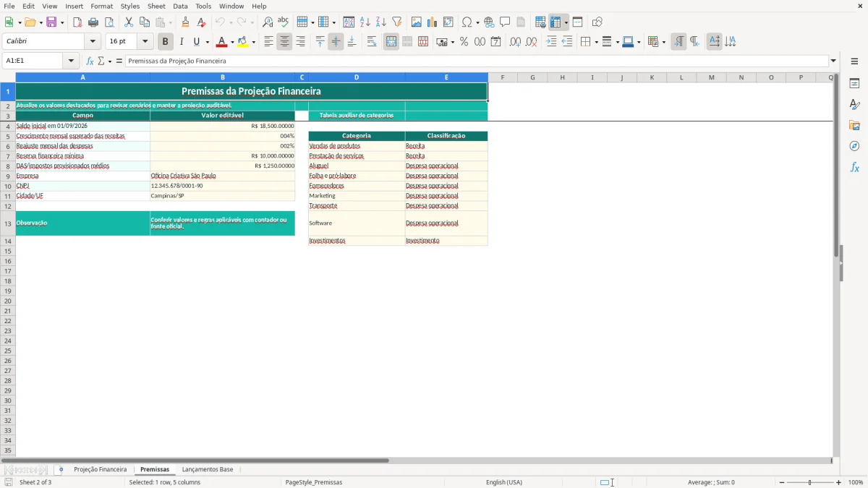Open the Format menu

pos(101,6)
